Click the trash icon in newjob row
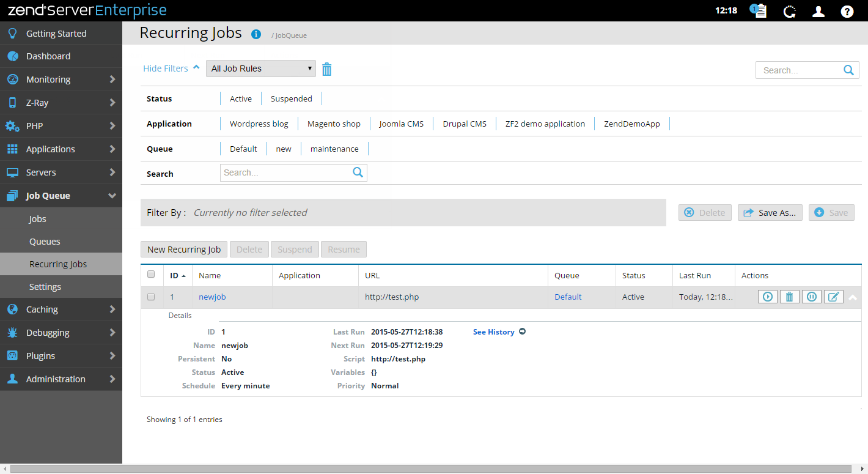The image size is (868, 474). [x=789, y=297]
